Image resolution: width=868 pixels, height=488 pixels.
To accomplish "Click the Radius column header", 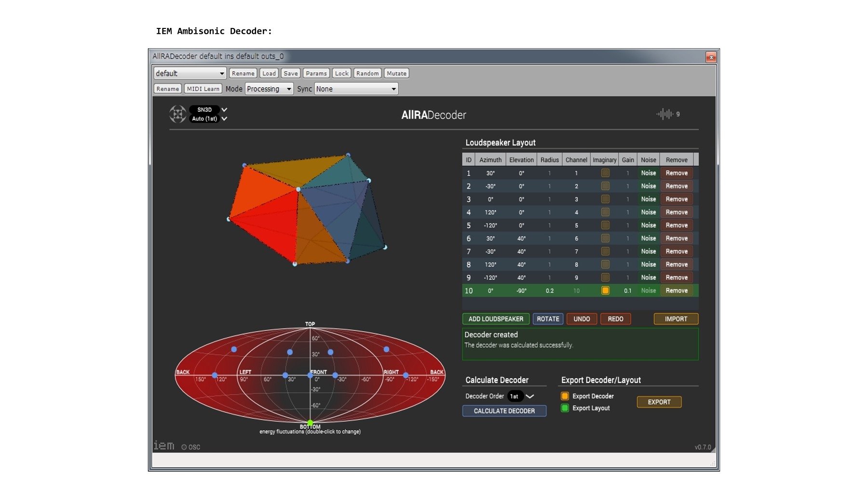I will pos(549,160).
